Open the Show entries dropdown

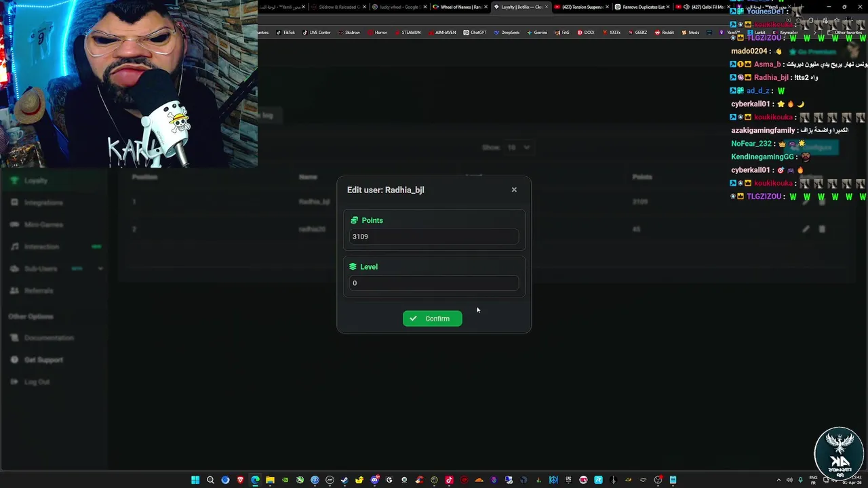coord(519,147)
